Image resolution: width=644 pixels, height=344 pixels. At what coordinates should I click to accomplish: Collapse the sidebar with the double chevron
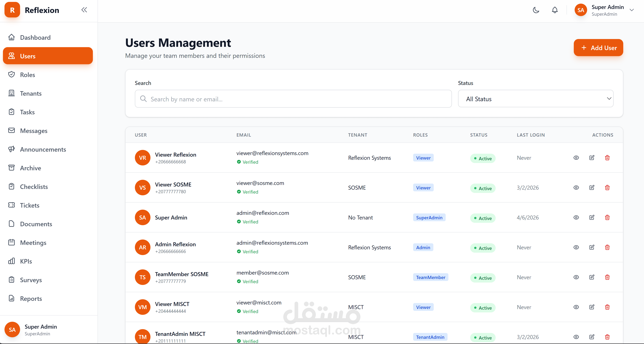click(84, 10)
